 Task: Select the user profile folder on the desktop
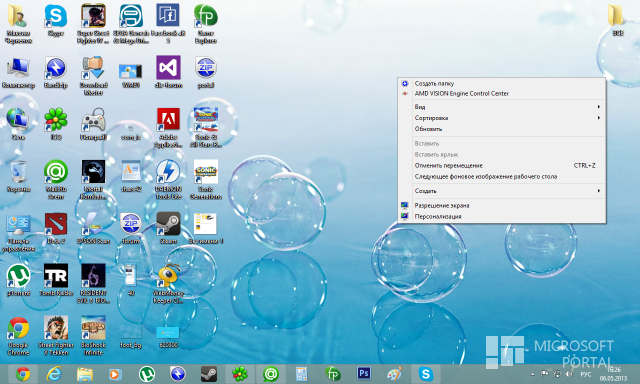(x=18, y=24)
